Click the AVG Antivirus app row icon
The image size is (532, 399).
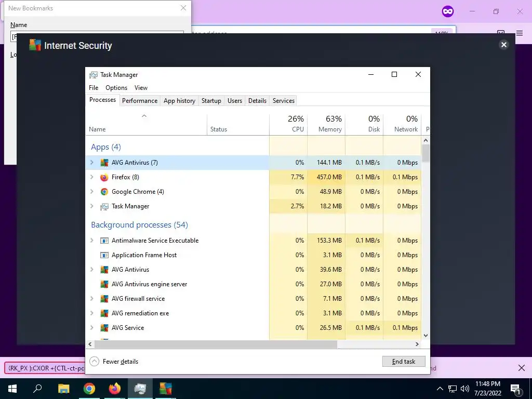tap(104, 163)
